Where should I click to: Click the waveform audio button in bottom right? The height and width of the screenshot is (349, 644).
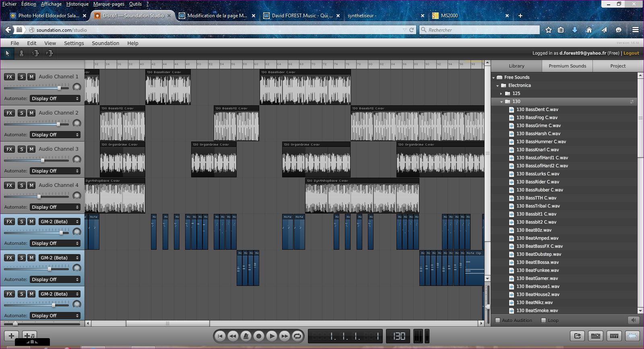tap(633, 336)
